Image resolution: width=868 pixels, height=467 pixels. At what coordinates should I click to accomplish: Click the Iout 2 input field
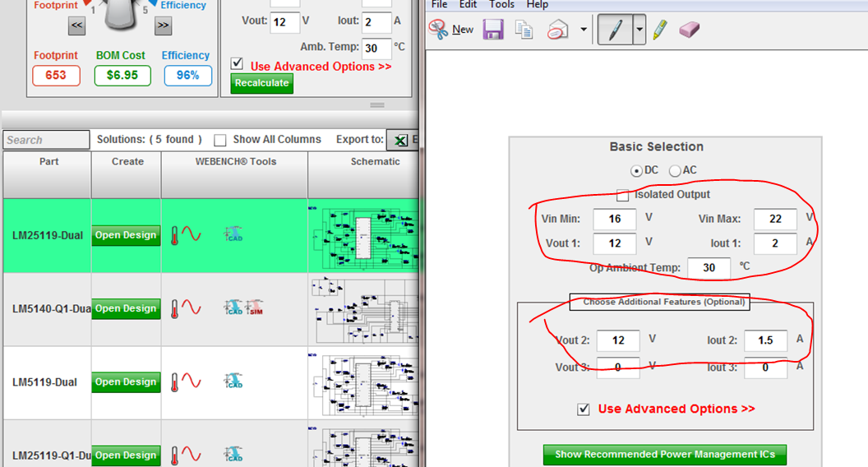pyautogui.click(x=765, y=340)
